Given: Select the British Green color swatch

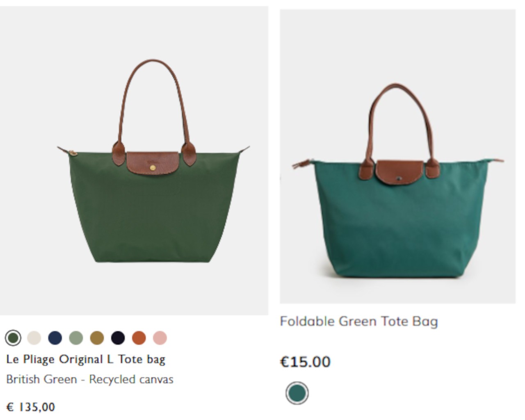Looking at the screenshot, I should [13, 338].
